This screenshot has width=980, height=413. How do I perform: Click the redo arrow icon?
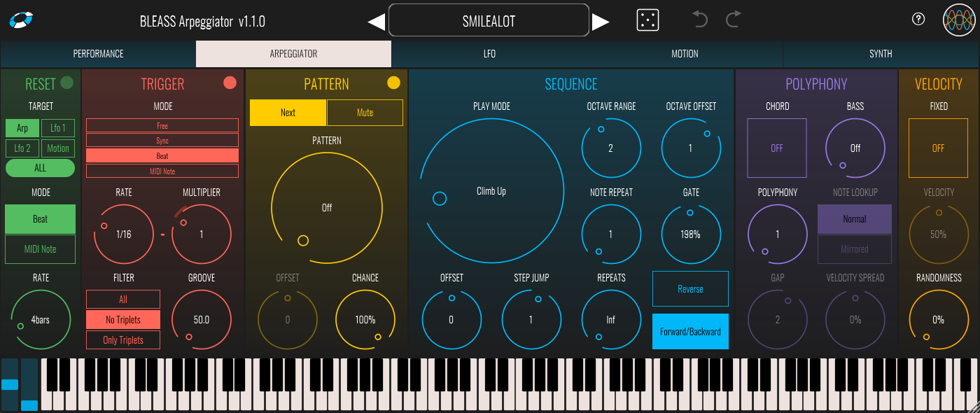(733, 20)
